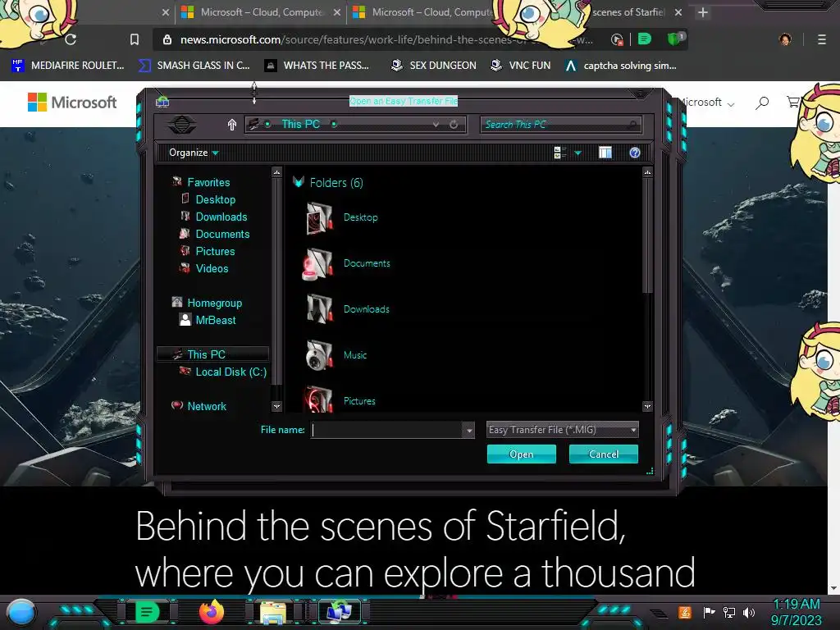Switch to second Microsoft – Cloud tab
840x630 pixels.
423,11
